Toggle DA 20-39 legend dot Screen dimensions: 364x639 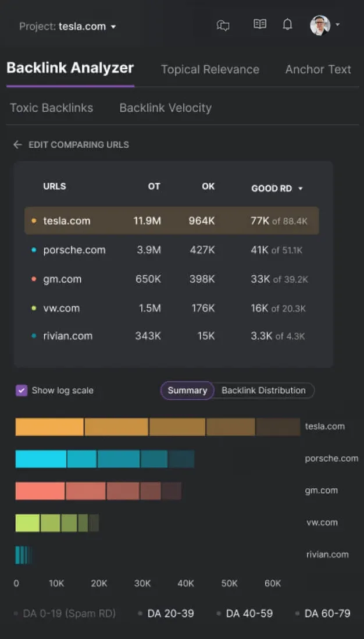click(x=140, y=613)
